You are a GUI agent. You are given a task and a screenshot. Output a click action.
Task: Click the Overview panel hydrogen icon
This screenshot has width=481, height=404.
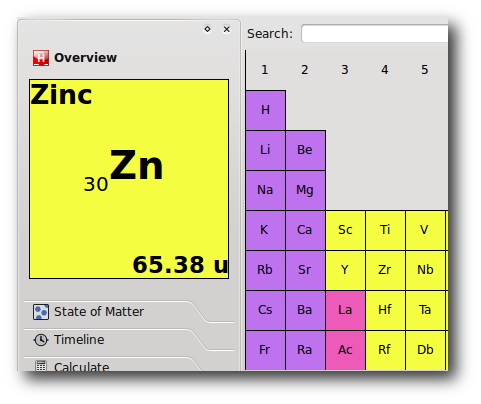[x=41, y=58]
